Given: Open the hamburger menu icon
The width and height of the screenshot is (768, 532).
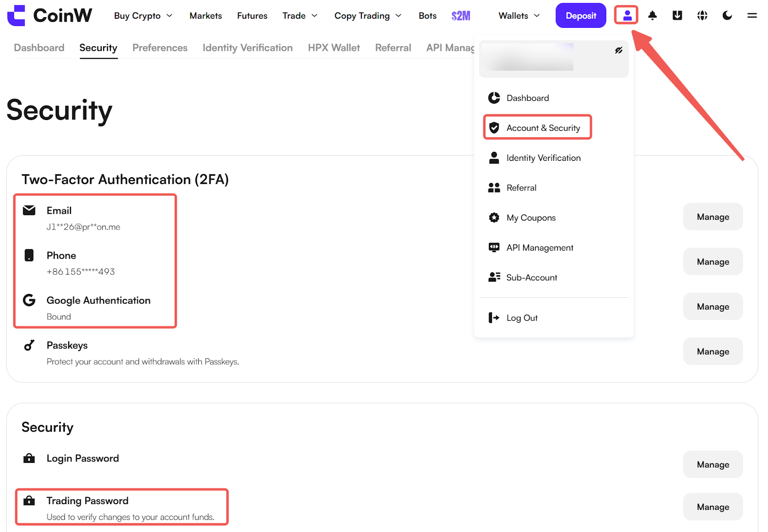Looking at the screenshot, I should (752, 15).
